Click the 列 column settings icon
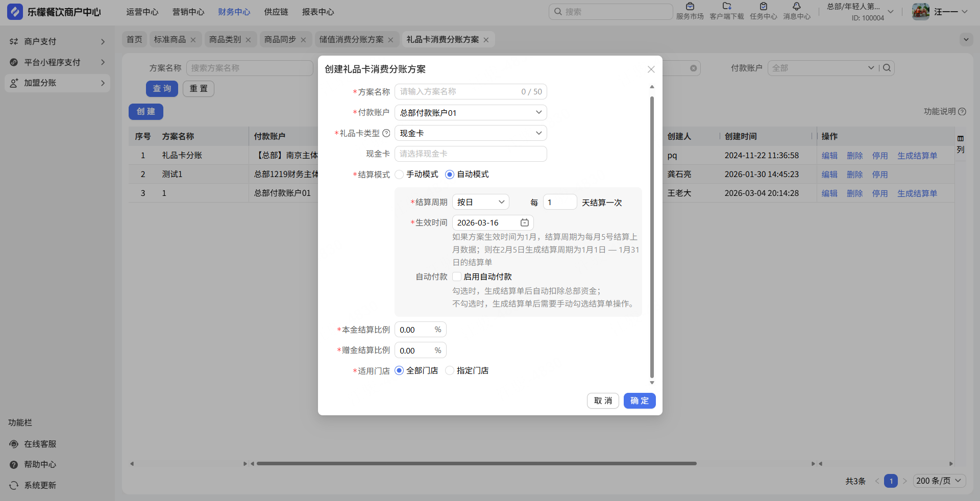Screen dimensions: 980x501 tap(960, 139)
